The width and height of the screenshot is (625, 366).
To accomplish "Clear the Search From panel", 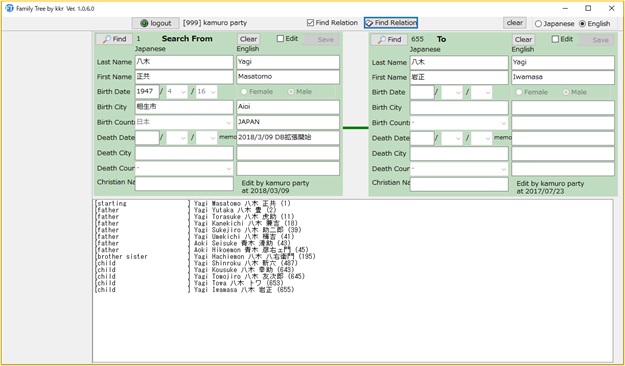I will (x=248, y=39).
